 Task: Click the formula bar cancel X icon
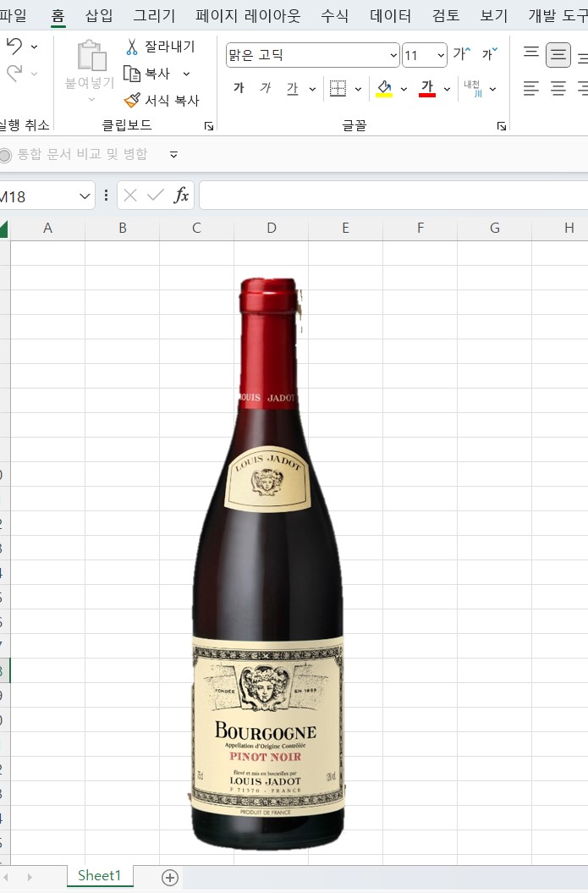point(129,196)
